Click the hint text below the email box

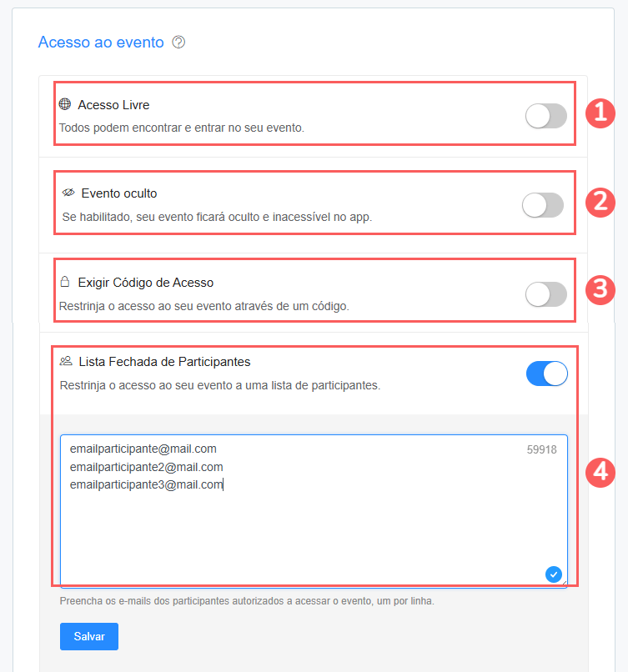pyautogui.click(x=247, y=600)
